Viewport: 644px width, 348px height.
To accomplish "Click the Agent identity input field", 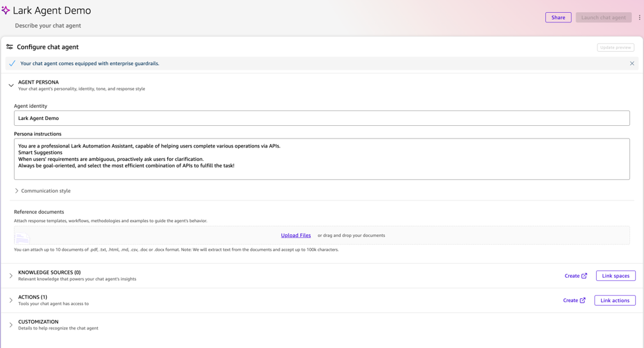I will 322,118.
